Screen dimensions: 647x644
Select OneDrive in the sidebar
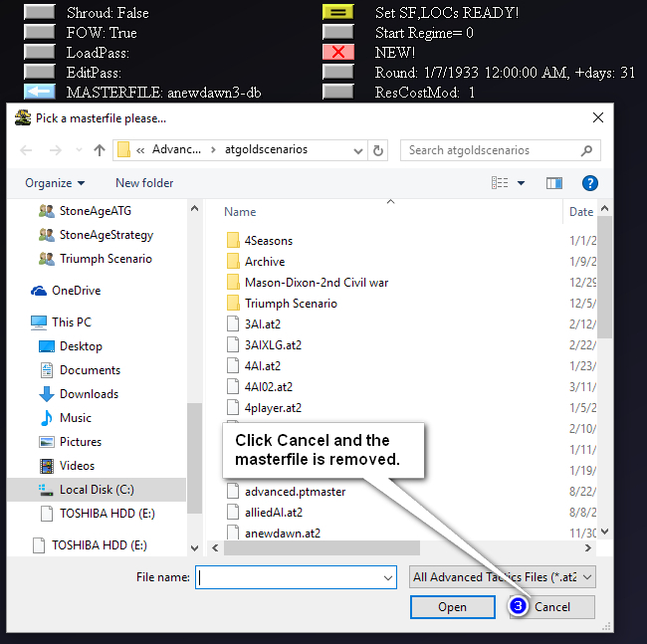(76, 291)
